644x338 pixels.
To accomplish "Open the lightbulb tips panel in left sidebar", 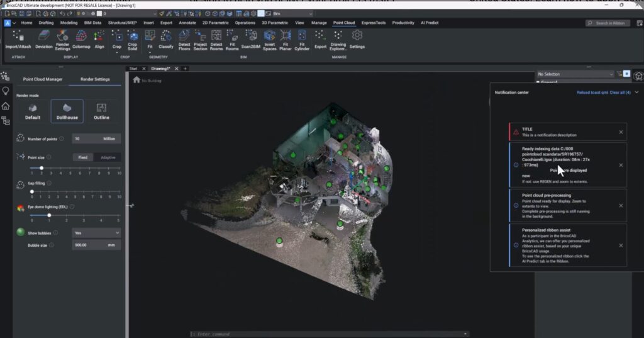I will coord(6,91).
